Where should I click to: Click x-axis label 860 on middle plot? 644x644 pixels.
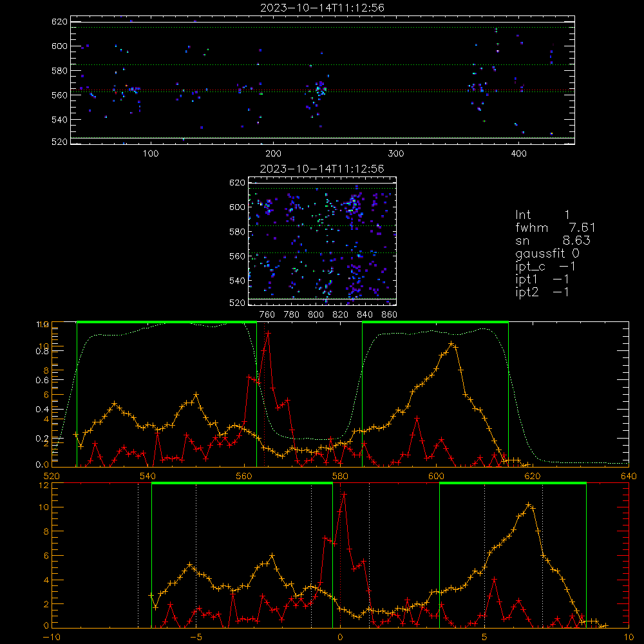pyautogui.click(x=390, y=315)
